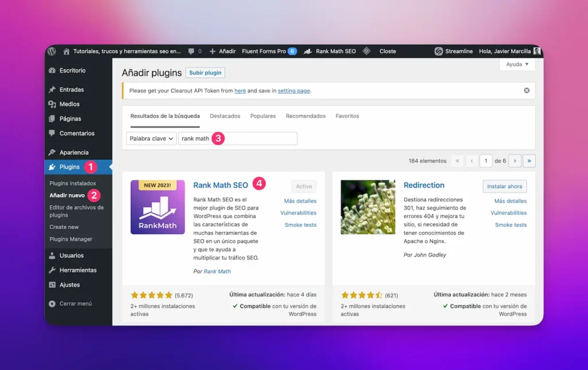Install the Redirection plugin with Instalar ahora
This screenshot has width=588, height=370.
pos(504,186)
